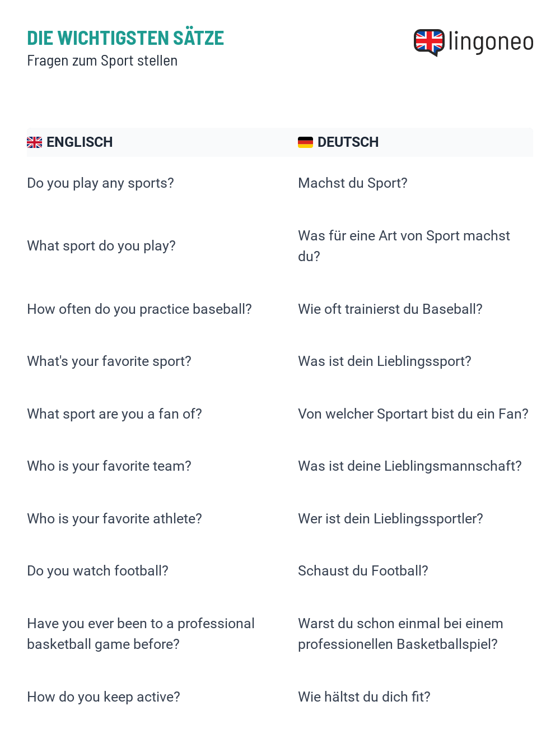Viewport: 560px width, 738px height.
Task: Click the lingoneo brand name text
Action: [491, 42]
